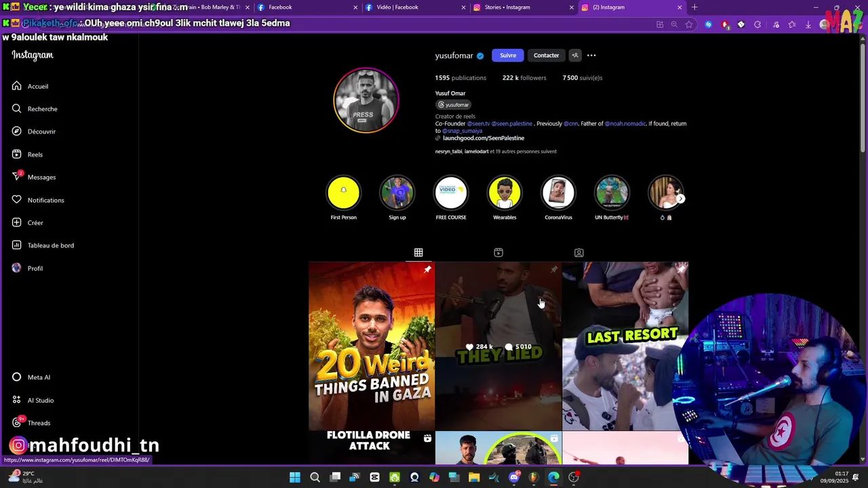
Task: Open Messages with the red badge
Action: [x=33, y=177]
